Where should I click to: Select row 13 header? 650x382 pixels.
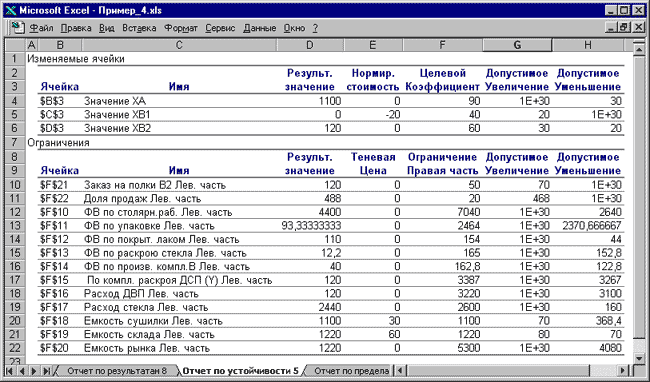(15, 226)
